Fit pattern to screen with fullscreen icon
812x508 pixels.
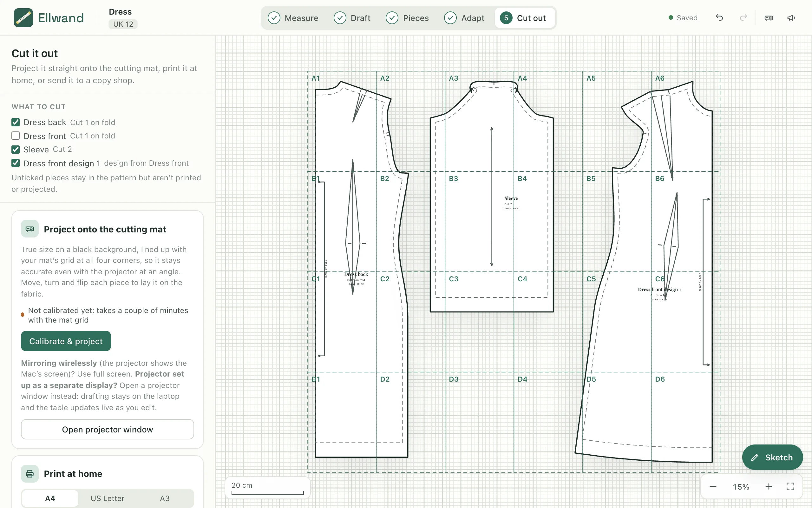tap(790, 486)
